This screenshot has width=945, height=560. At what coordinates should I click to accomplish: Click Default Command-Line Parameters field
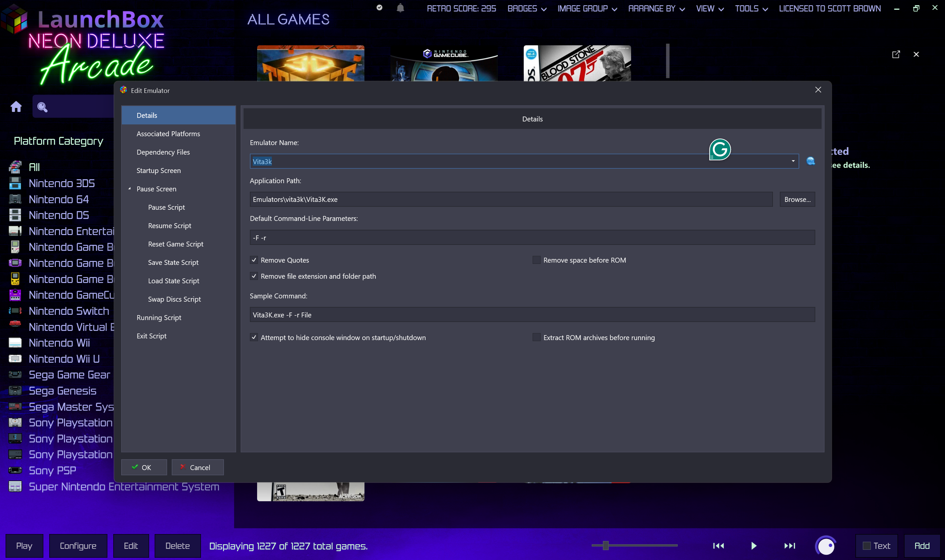click(x=532, y=237)
